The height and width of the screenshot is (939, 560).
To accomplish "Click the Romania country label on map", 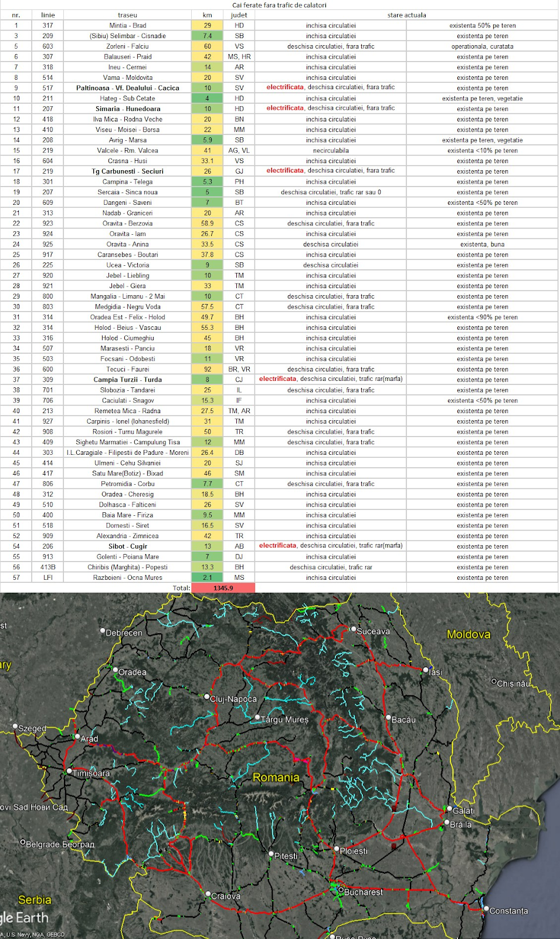I will pos(276,778).
